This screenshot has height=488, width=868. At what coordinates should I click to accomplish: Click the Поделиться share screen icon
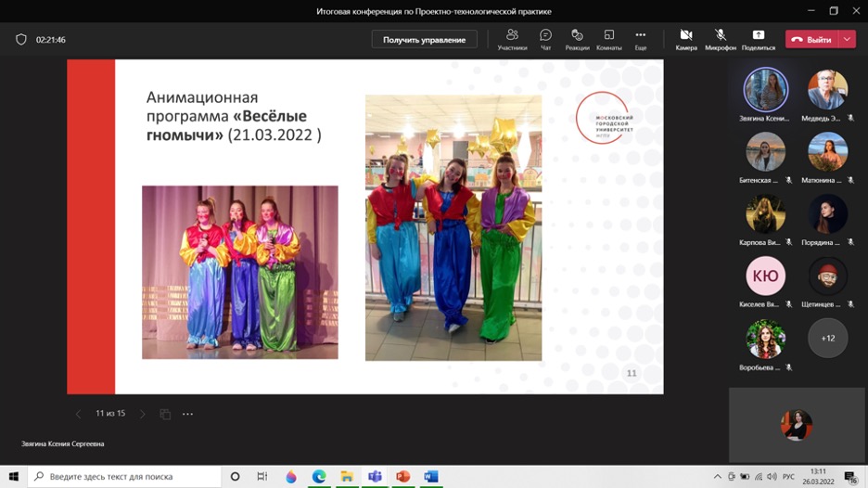[x=758, y=39]
